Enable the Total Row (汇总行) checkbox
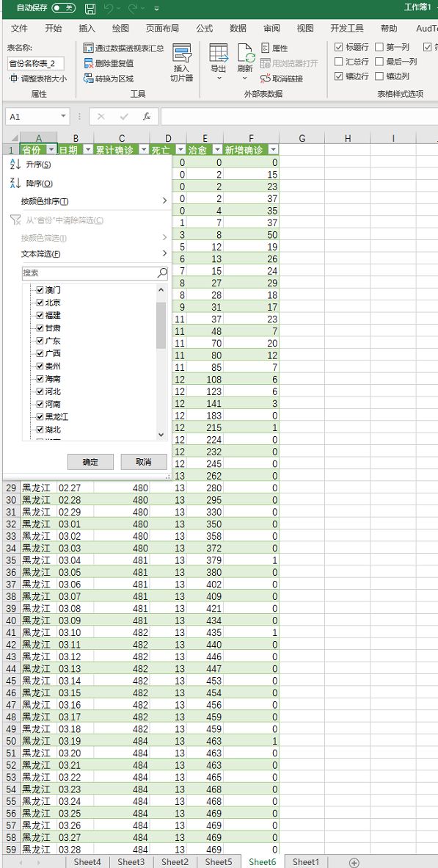The height and width of the screenshot is (868, 438). (339, 62)
